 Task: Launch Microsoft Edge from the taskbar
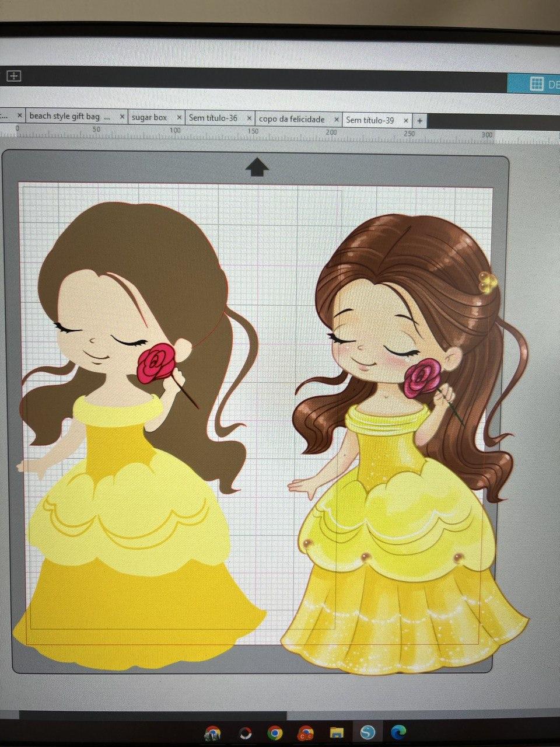tap(399, 732)
